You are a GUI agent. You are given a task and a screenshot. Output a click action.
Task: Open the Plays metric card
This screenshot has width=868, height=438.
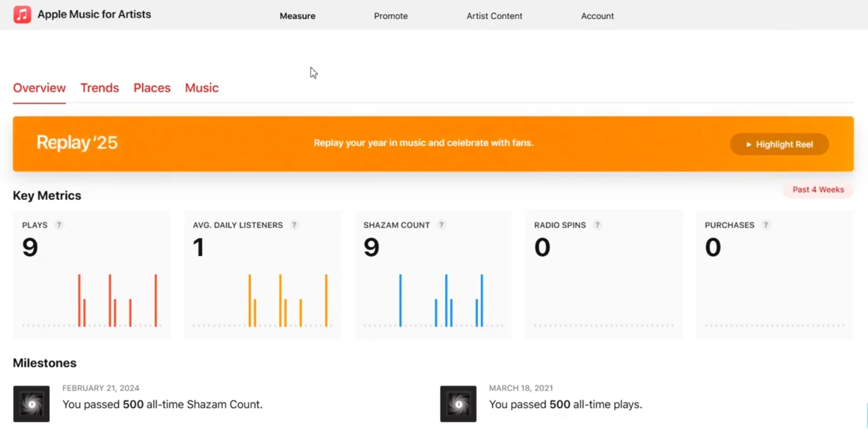click(91, 275)
